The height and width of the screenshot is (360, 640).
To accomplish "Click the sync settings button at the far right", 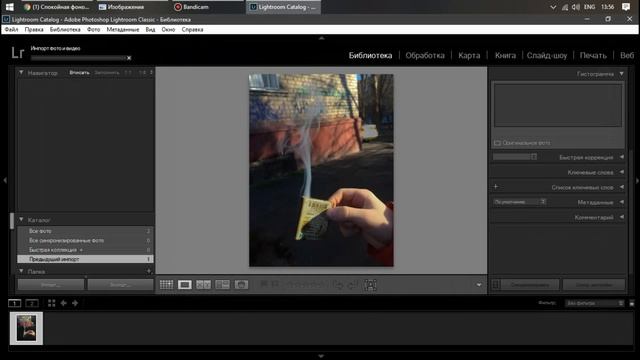I will (x=594, y=284).
